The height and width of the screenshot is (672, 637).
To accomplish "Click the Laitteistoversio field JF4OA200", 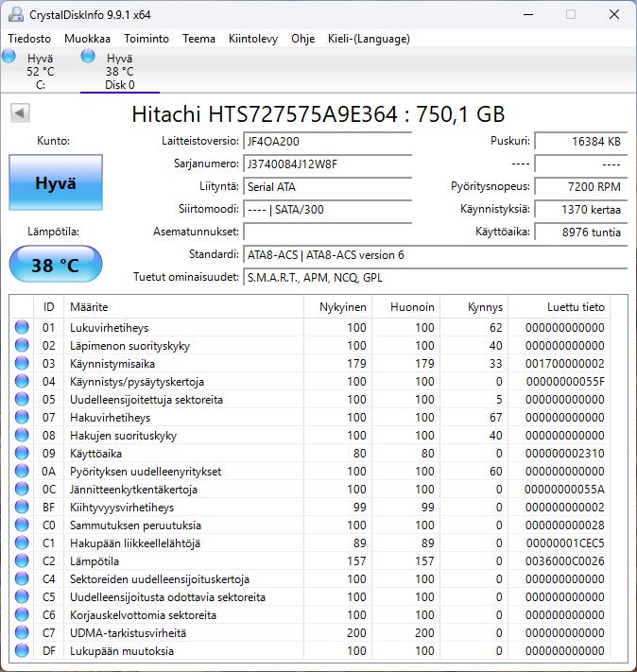I will (328, 141).
